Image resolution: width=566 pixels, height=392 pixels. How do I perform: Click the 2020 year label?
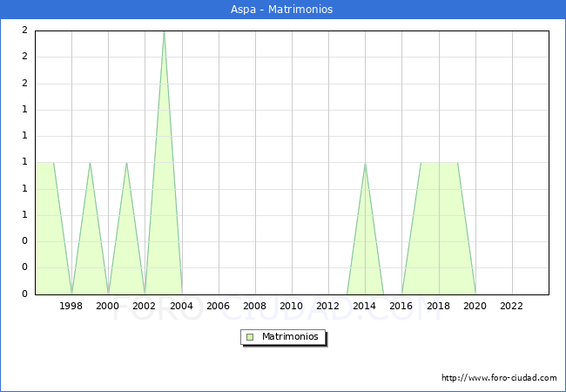tap(475, 306)
